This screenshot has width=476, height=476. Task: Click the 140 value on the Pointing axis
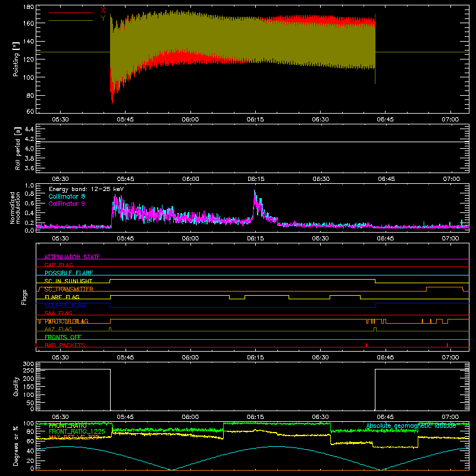point(29,41)
